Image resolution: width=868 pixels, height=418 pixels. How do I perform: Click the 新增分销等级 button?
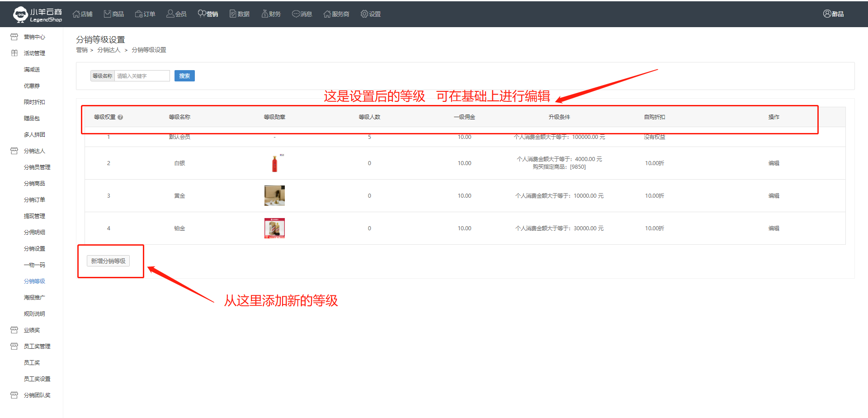(x=108, y=261)
